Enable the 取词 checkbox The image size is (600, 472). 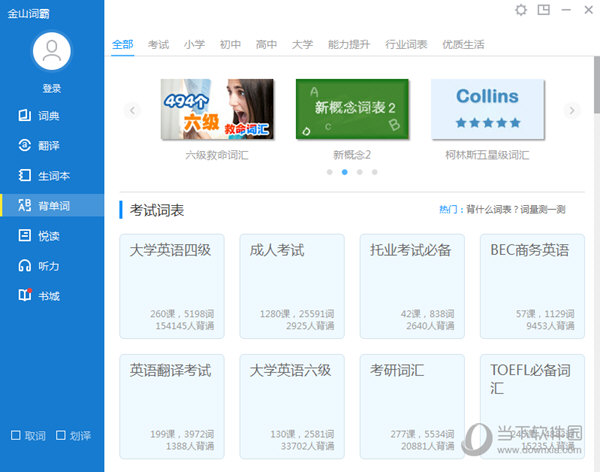(x=16, y=435)
